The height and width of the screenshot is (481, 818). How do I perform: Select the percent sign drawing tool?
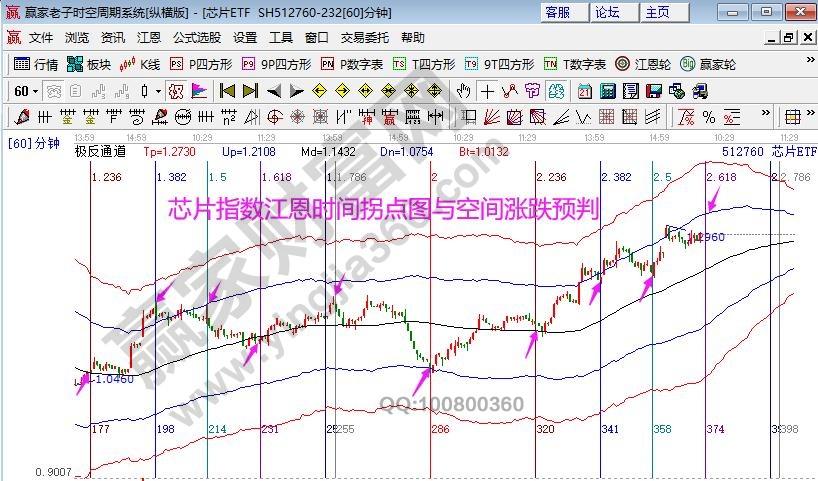pyautogui.click(x=709, y=116)
